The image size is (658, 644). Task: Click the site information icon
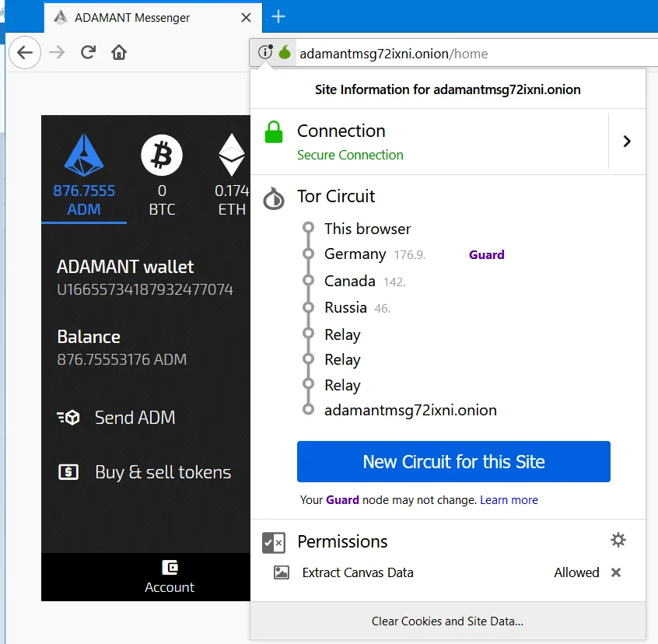266,52
